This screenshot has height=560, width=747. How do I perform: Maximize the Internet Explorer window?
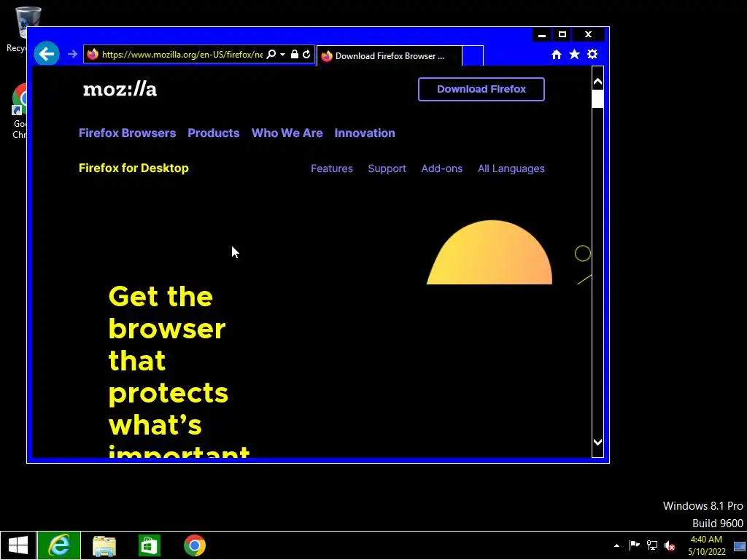click(x=562, y=34)
